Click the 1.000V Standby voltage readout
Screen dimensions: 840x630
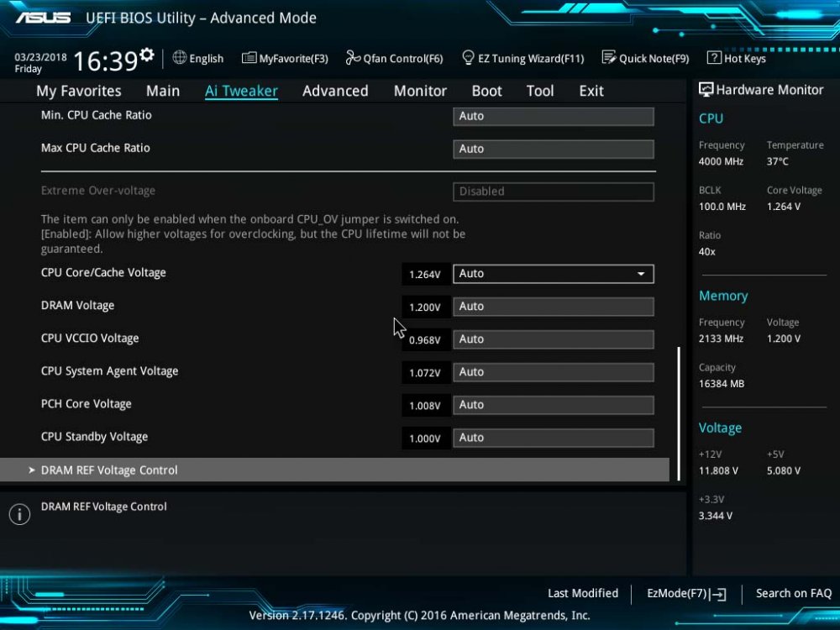click(x=425, y=438)
